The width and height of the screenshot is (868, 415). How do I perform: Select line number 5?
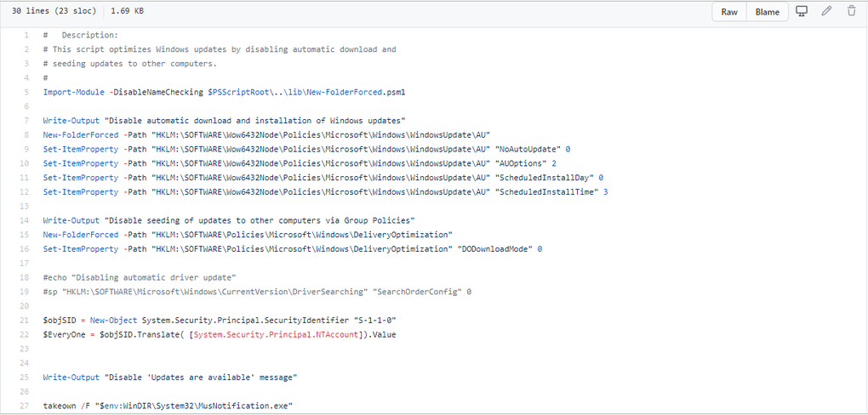pyautogui.click(x=26, y=91)
